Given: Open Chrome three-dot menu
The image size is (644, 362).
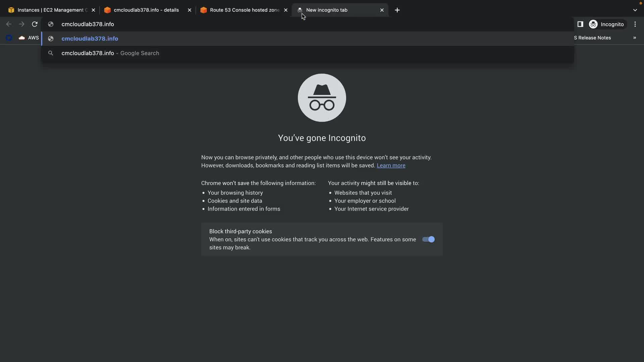Looking at the screenshot, I should click(x=635, y=24).
